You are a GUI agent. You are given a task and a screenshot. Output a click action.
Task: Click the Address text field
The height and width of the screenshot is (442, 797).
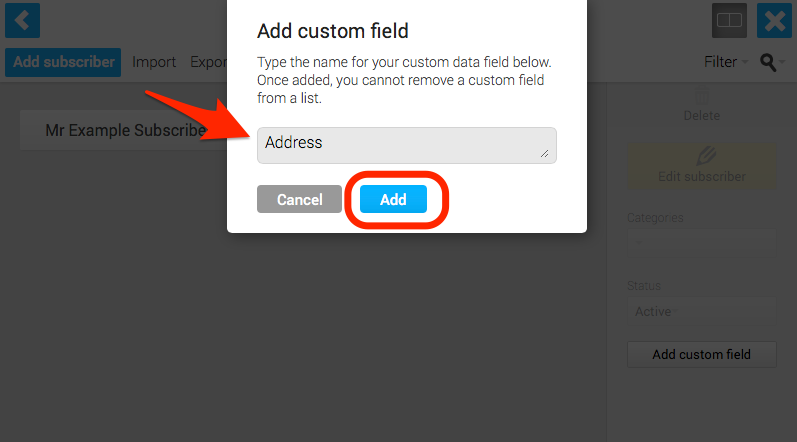407,145
